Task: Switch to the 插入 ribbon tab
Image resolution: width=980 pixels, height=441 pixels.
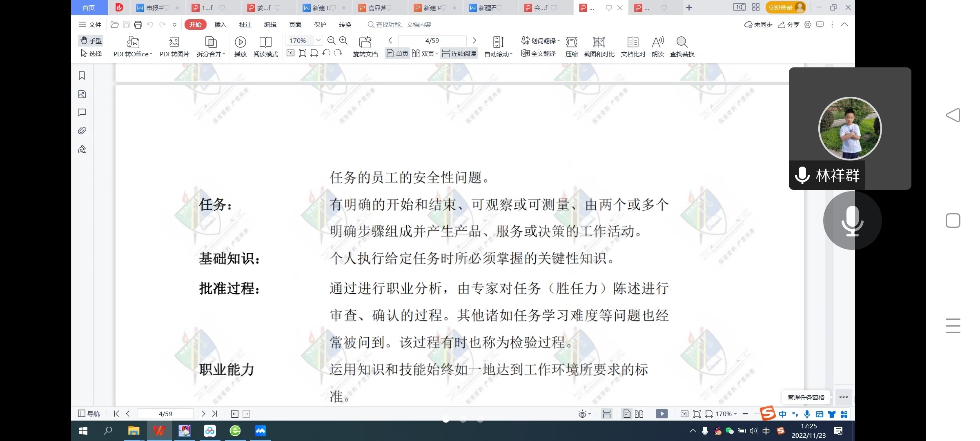Action: pos(220,24)
